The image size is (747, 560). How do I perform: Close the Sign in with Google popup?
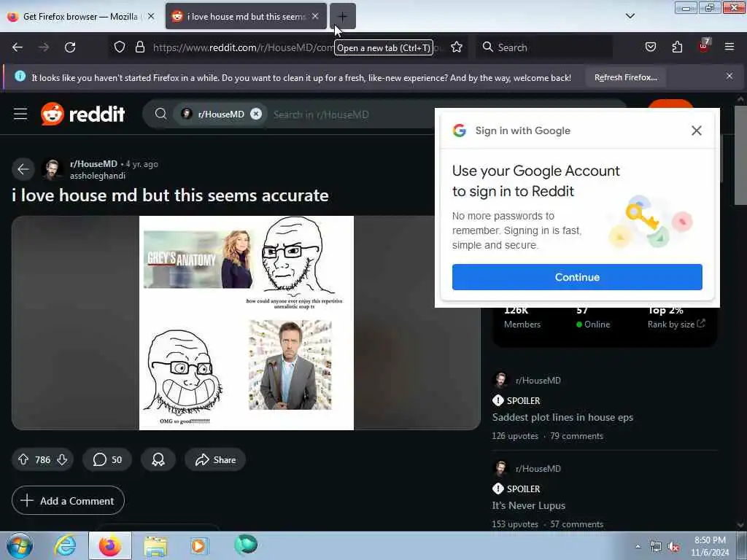coord(696,131)
